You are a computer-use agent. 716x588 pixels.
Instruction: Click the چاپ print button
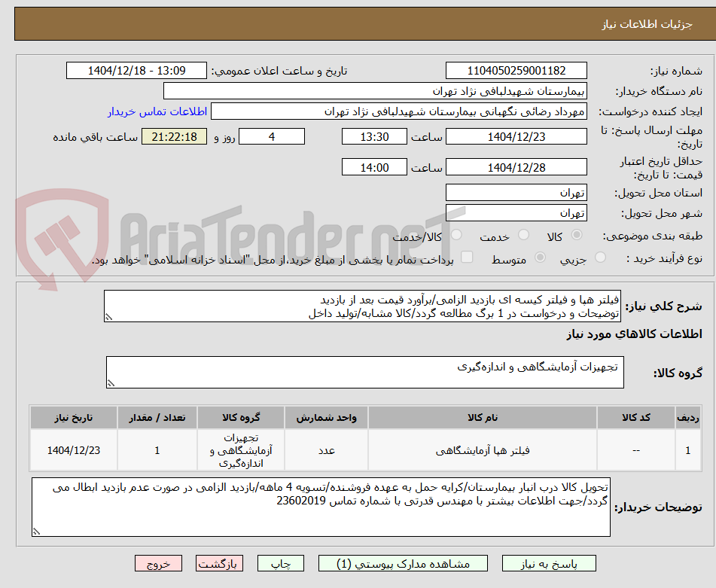pos(281,563)
